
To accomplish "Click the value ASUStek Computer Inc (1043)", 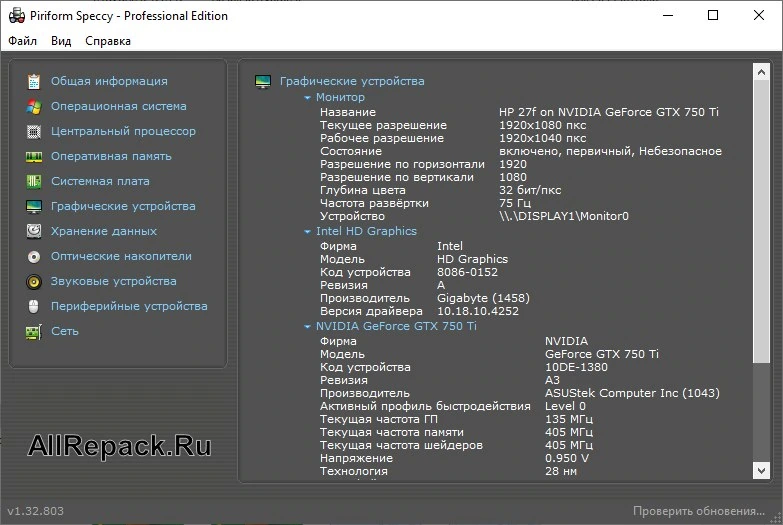I will 632,393.
